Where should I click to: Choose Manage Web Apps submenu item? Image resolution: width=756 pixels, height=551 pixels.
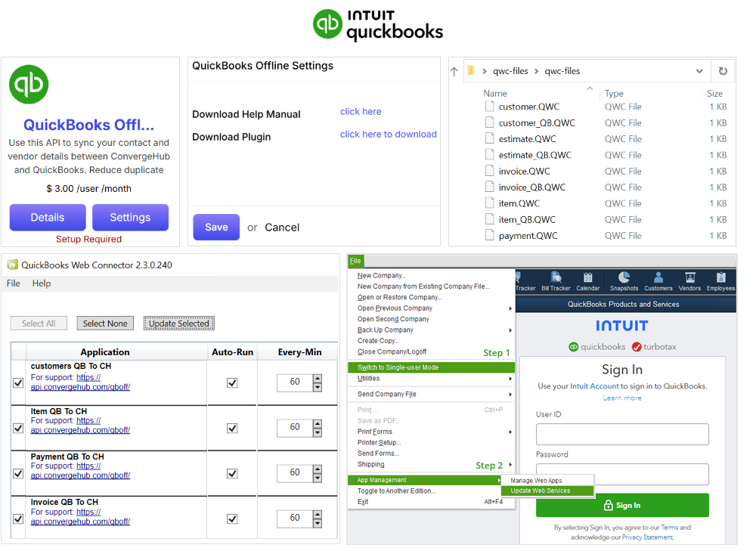[x=547, y=481]
